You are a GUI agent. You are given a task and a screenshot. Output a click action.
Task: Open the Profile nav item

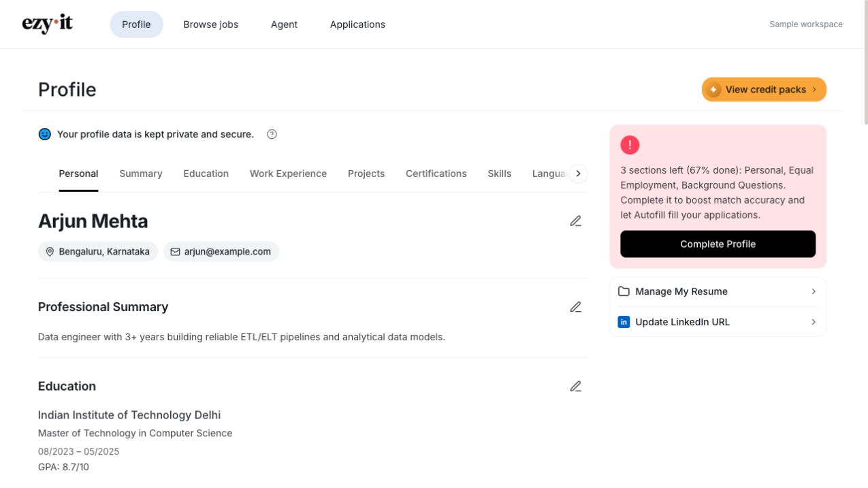(136, 25)
